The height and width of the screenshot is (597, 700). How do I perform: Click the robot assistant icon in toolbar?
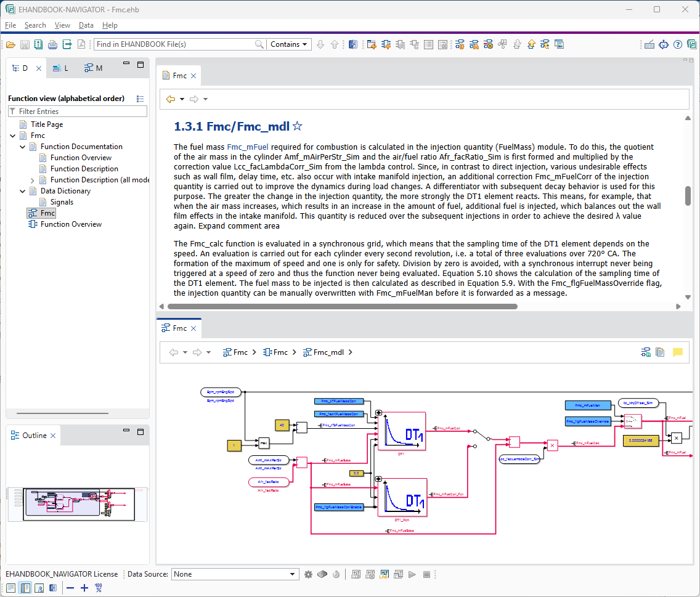tap(664, 44)
